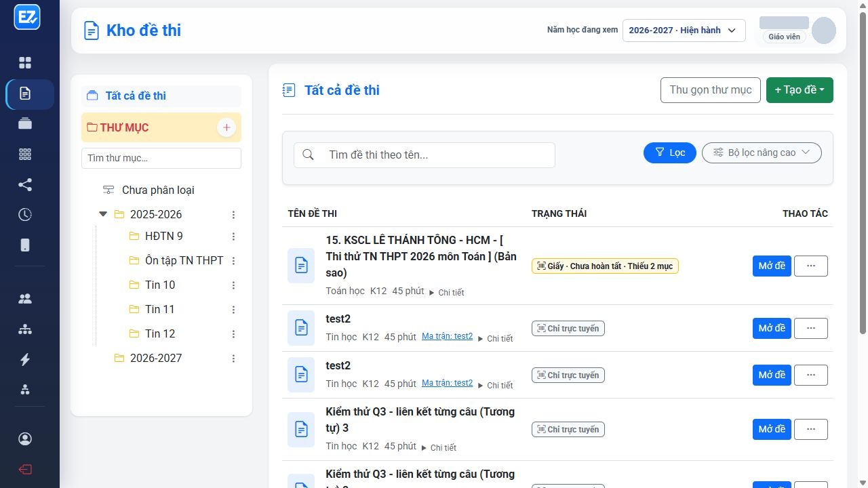The image size is (868, 488).
Task: Click the red logout icon in the sidebar
Action: (x=25, y=470)
